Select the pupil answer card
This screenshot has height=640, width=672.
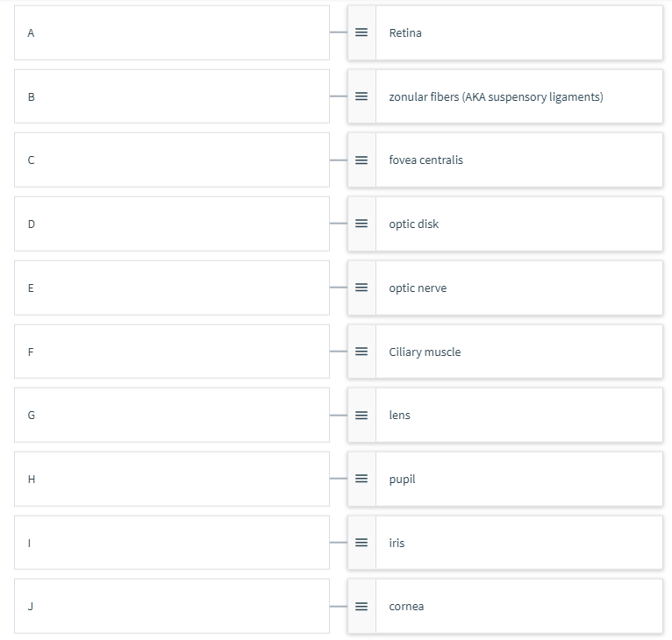(505, 479)
